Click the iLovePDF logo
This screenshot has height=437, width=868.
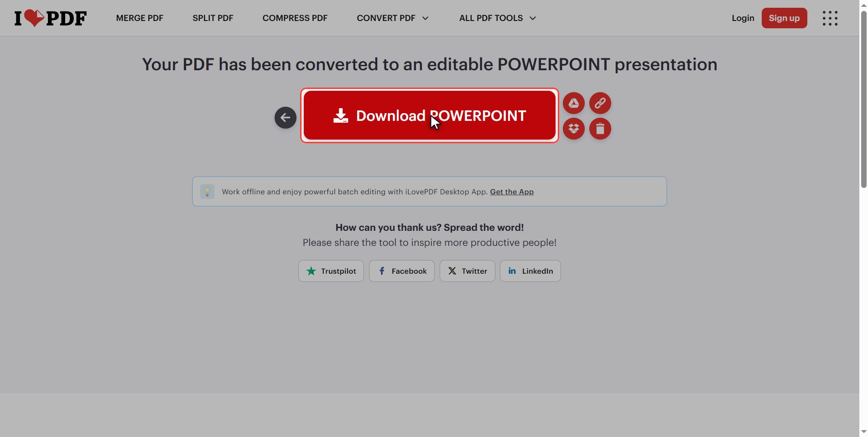pos(50,18)
